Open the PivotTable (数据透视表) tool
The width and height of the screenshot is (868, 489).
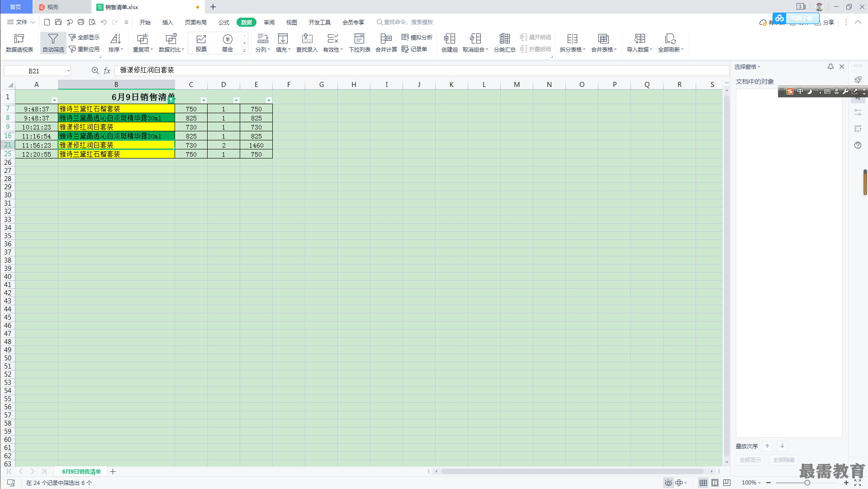click(x=19, y=43)
